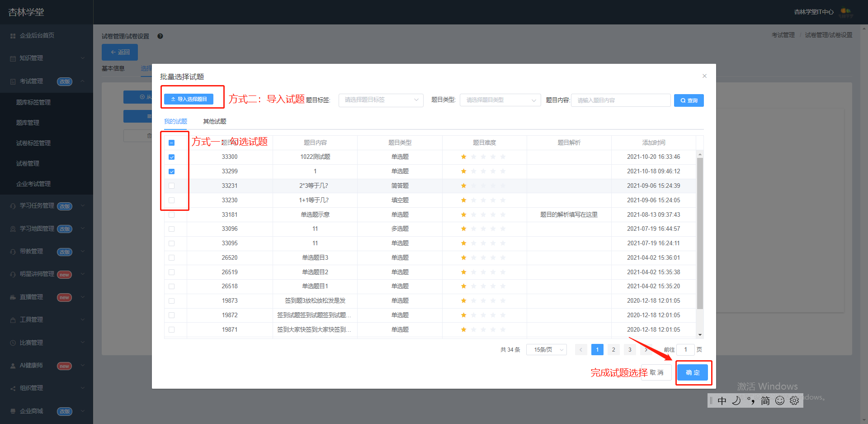868x424 pixels.
Task: Click the go-to page number input
Action: click(x=685, y=350)
